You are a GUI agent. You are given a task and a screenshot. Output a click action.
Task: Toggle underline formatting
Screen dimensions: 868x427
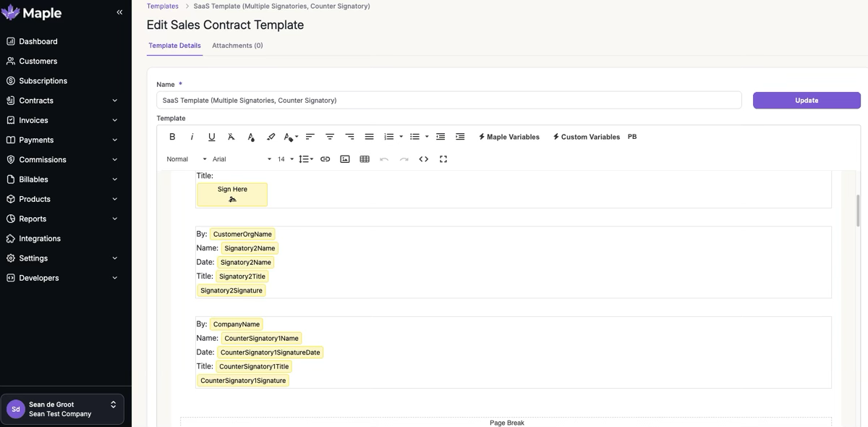point(211,137)
